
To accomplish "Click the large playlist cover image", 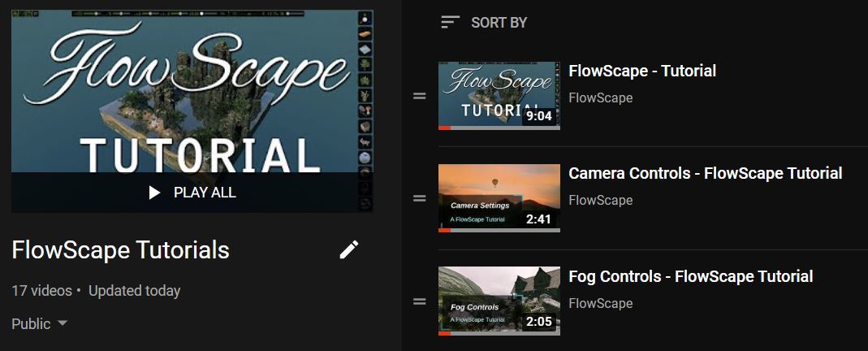I will [x=192, y=110].
